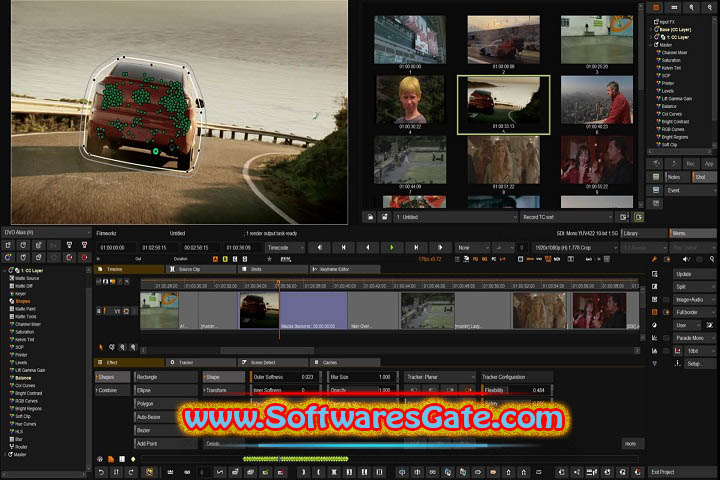Click the Library button

coord(644,233)
